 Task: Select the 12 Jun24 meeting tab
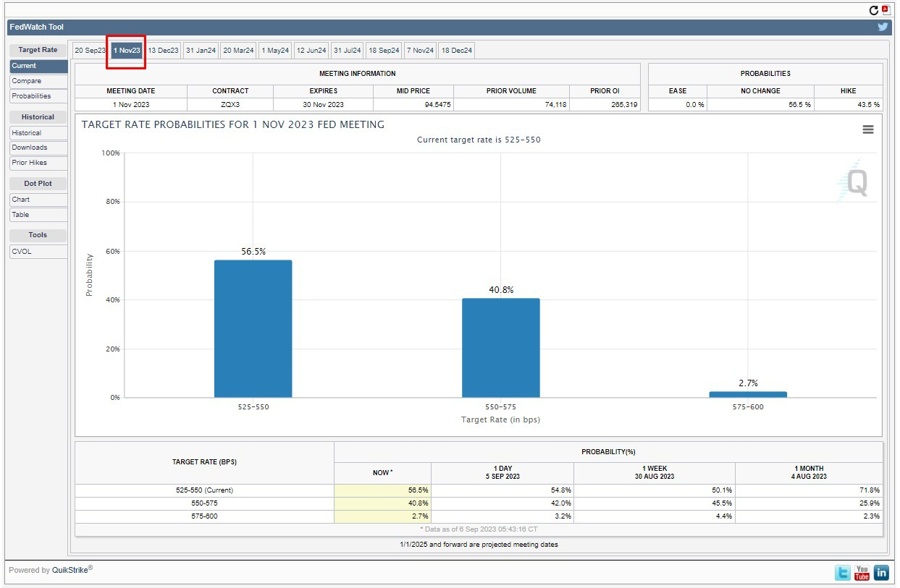311,51
